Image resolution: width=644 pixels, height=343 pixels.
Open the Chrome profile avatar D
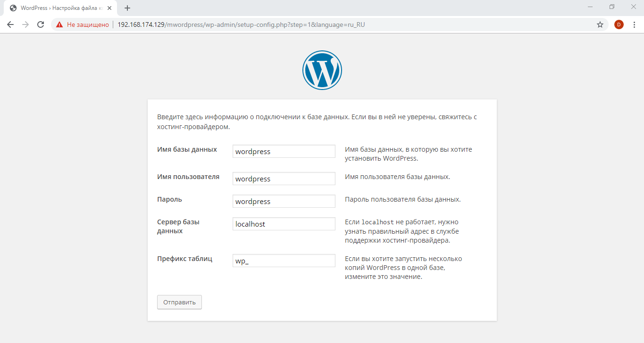(x=619, y=24)
